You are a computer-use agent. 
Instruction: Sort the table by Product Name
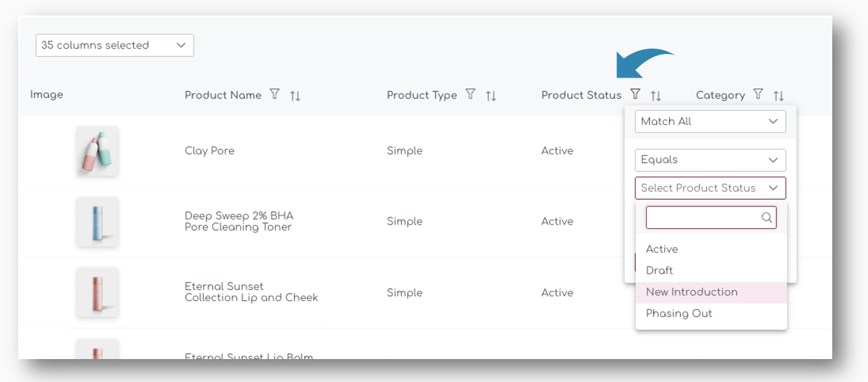[295, 96]
